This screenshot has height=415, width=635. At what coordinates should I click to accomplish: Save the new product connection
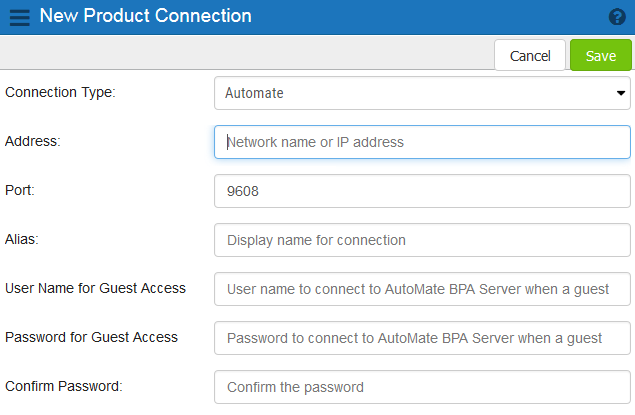(x=600, y=56)
